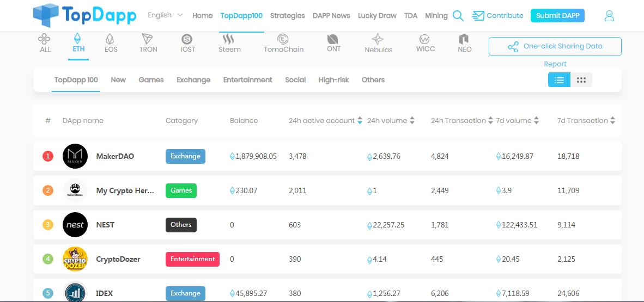The image size is (644, 302).
Task: Click the TopDapp logo
Action: [x=84, y=16]
